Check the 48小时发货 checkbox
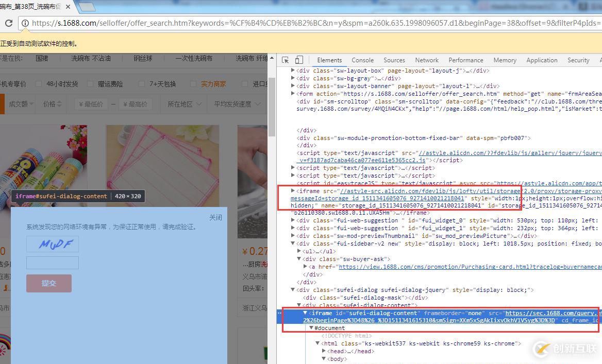The image size is (602, 364). (38, 84)
